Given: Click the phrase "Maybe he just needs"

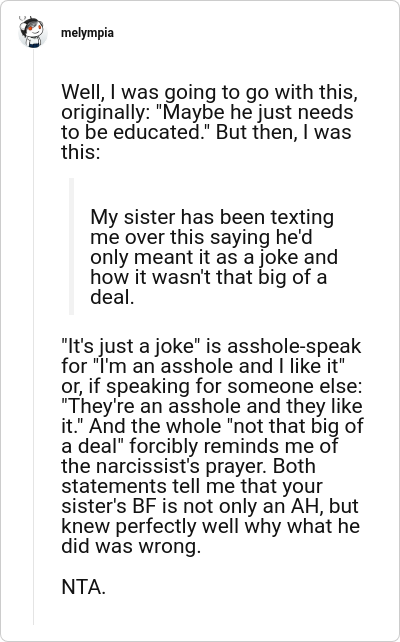Looking at the screenshot, I should (258, 112).
